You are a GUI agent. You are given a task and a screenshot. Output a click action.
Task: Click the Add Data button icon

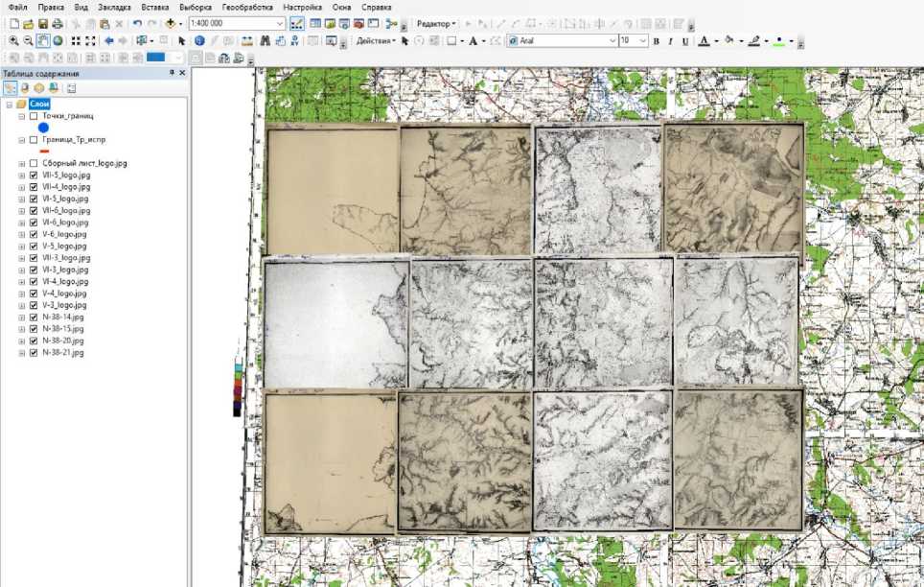[171, 23]
